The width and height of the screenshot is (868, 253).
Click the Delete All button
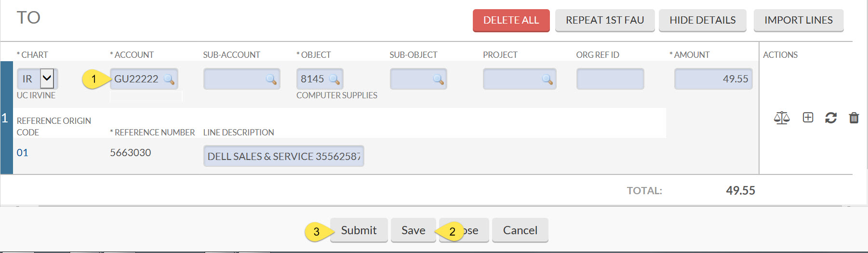pyautogui.click(x=511, y=20)
